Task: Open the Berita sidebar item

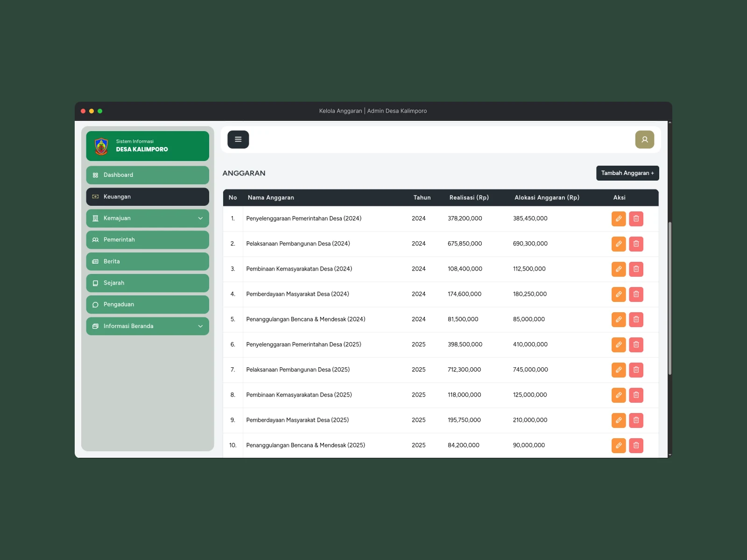Action: (148, 261)
